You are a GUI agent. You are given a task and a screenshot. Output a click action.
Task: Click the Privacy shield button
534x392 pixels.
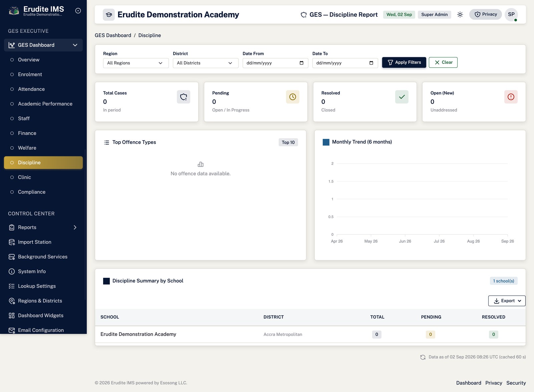point(486,14)
